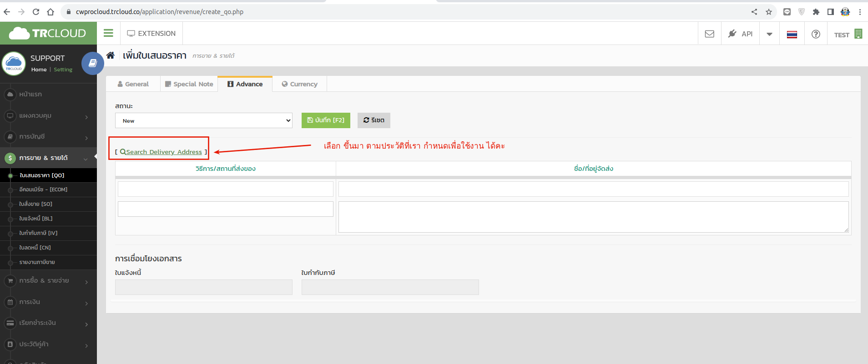Click the hamburger menu icon
Screen dimensions: 868x364
[x=108, y=33]
